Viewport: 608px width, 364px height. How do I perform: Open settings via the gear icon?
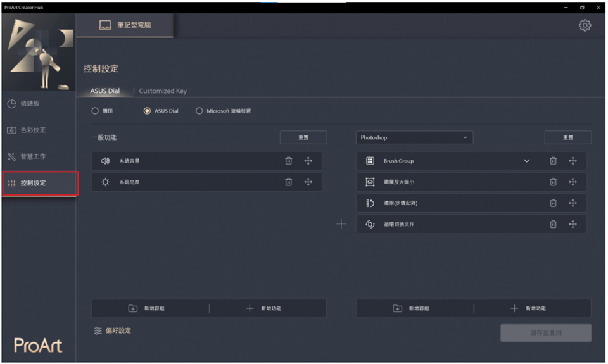coord(585,25)
